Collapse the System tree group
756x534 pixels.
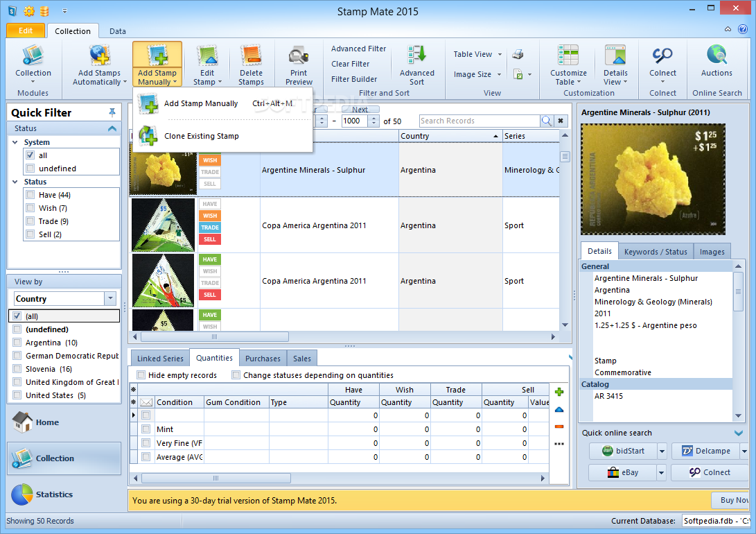[15, 142]
